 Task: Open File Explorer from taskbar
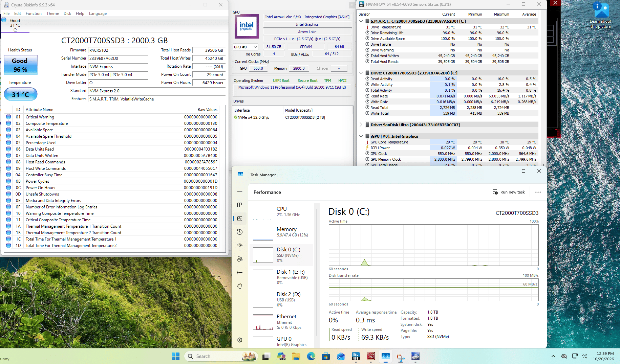pyautogui.click(x=296, y=356)
